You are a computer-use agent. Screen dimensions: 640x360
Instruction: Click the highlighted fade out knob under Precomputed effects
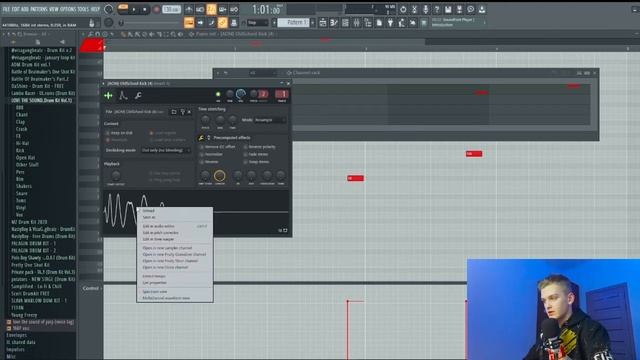(220, 176)
